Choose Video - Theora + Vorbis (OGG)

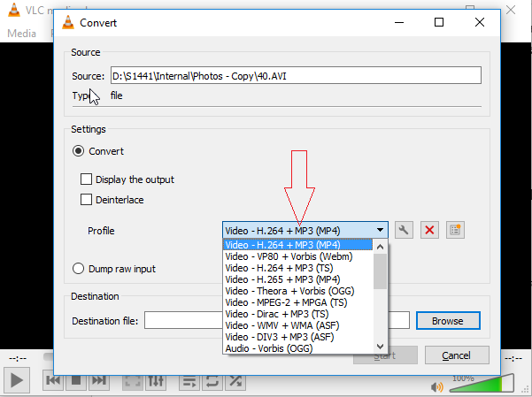297,291
